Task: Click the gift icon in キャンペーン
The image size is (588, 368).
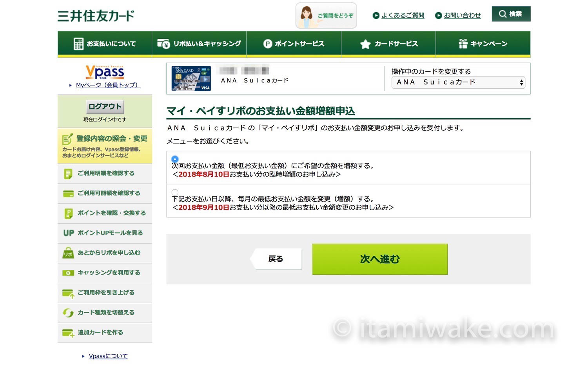Action: (x=463, y=44)
